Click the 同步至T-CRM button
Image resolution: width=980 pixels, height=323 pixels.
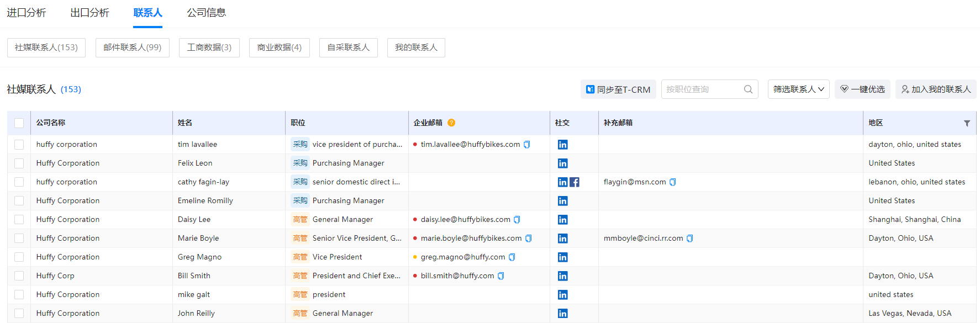618,89
